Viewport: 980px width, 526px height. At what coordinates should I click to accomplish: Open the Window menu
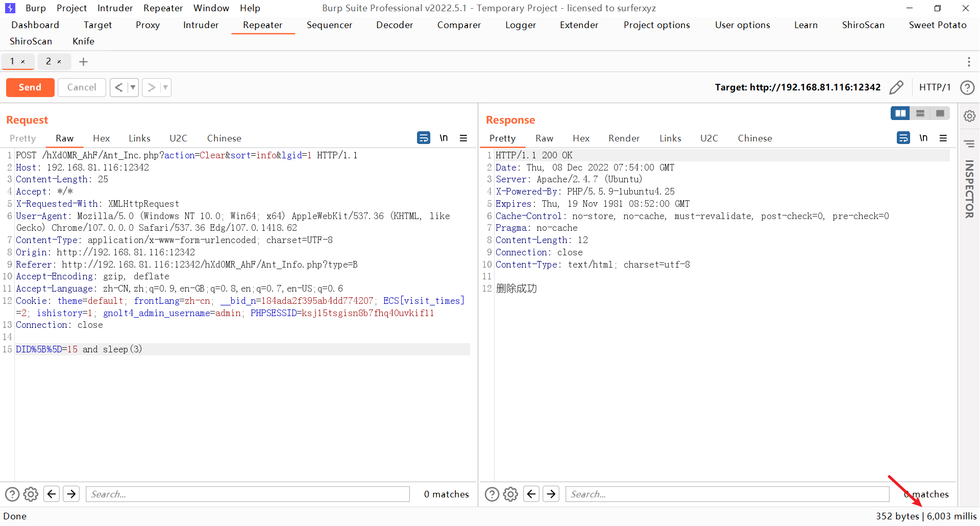pyautogui.click(x=211, y=8)
